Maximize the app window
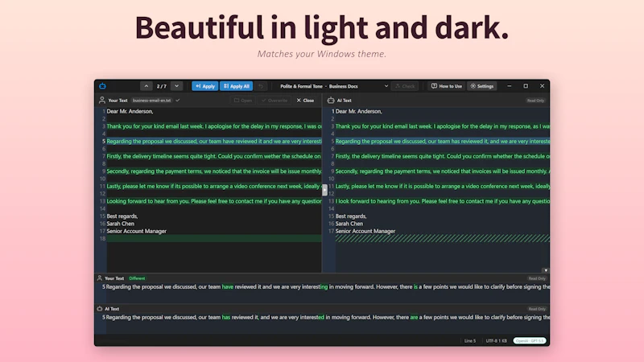 click(526, 86)
